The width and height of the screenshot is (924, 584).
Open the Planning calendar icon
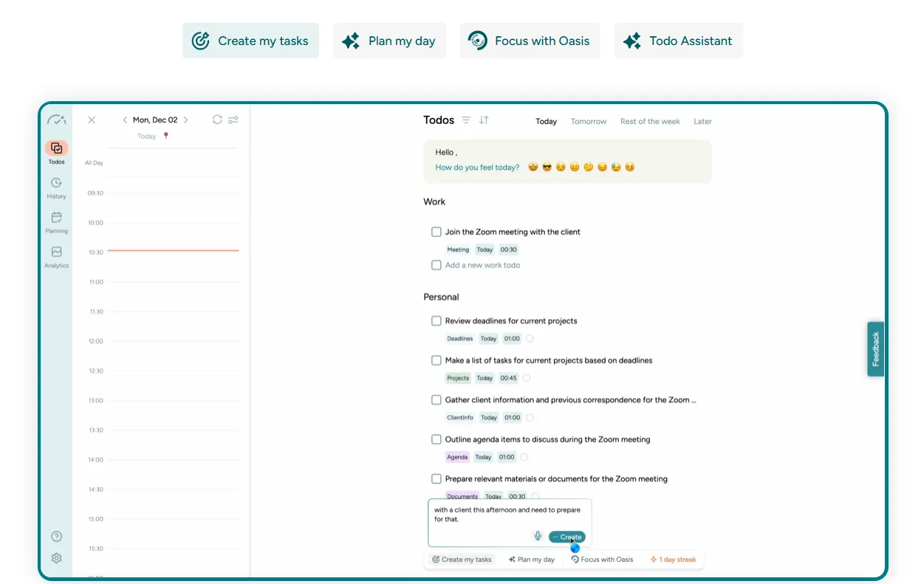pos(56,217)
